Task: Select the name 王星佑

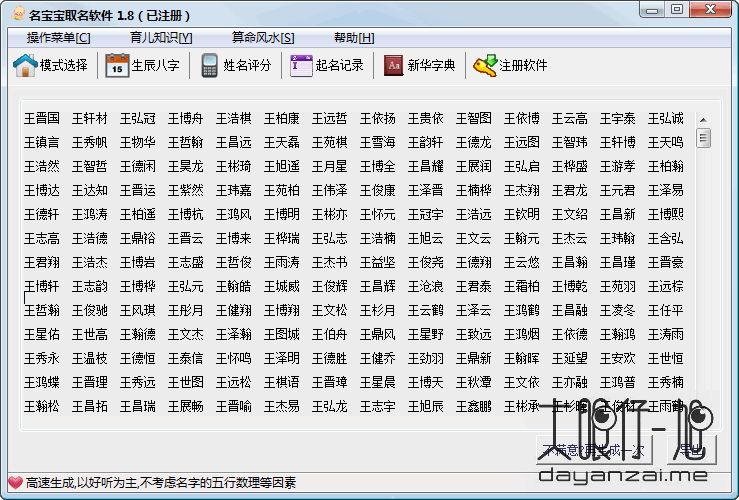Action: coord(42,334)
